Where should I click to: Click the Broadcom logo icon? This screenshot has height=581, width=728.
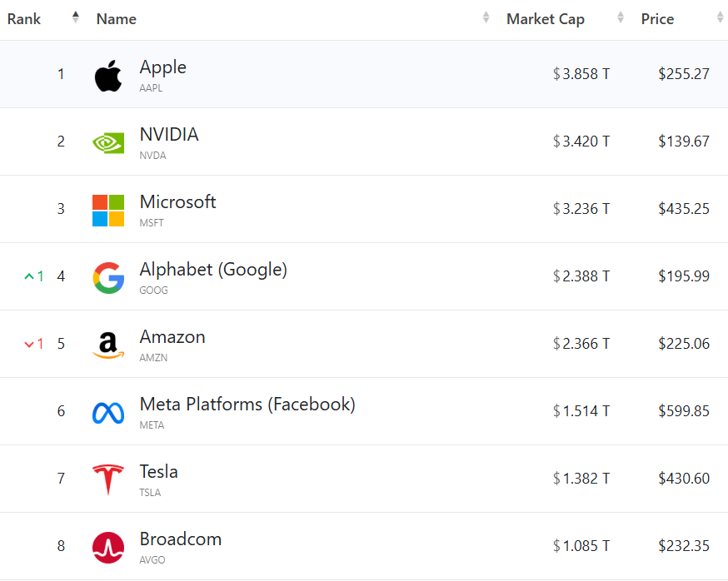108,547
